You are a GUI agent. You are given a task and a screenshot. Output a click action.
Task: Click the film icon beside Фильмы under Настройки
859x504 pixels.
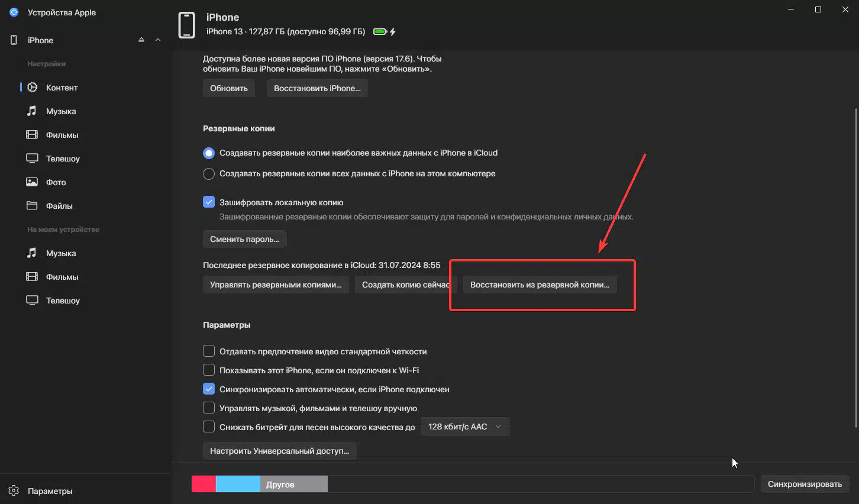pos(32,134)
